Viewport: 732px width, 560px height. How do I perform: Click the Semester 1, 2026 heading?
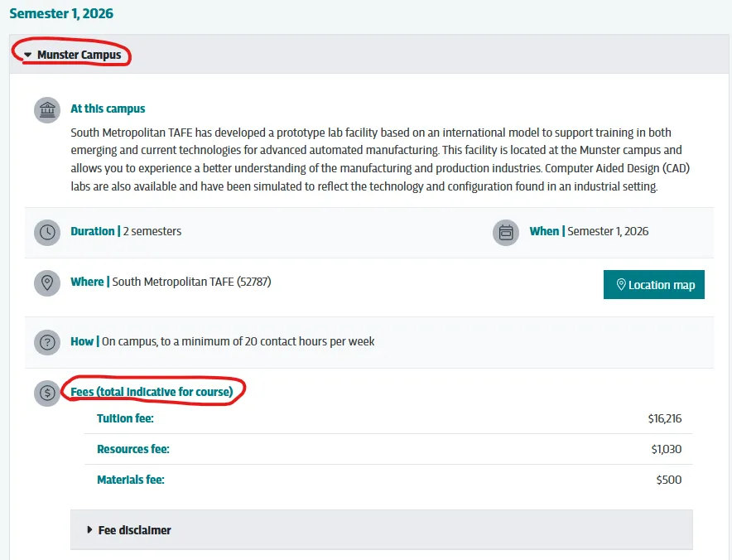pos(61,13)
